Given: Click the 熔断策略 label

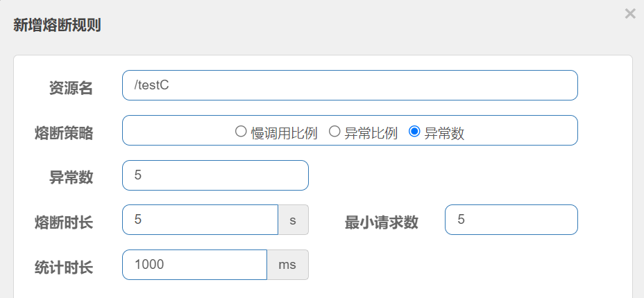Looking at the screenshot, I should (64, 133).
